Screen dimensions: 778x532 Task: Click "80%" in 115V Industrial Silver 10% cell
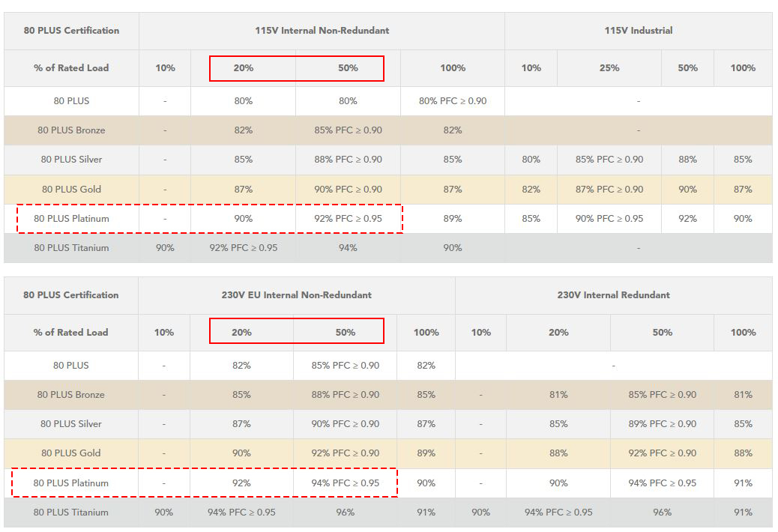point(531,160)
